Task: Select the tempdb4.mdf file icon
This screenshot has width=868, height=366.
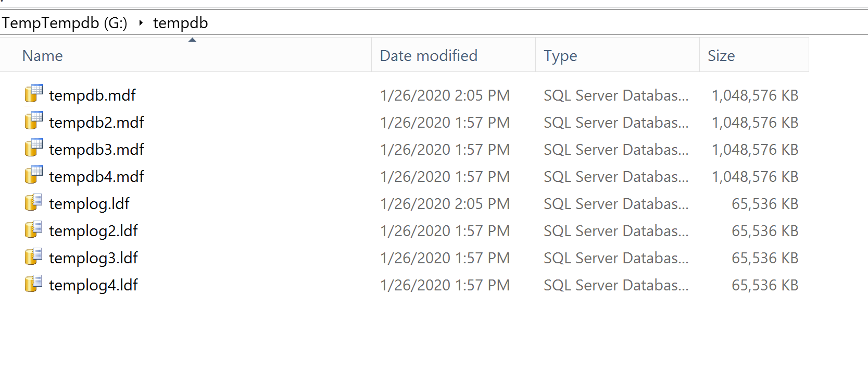Action: 34,175
